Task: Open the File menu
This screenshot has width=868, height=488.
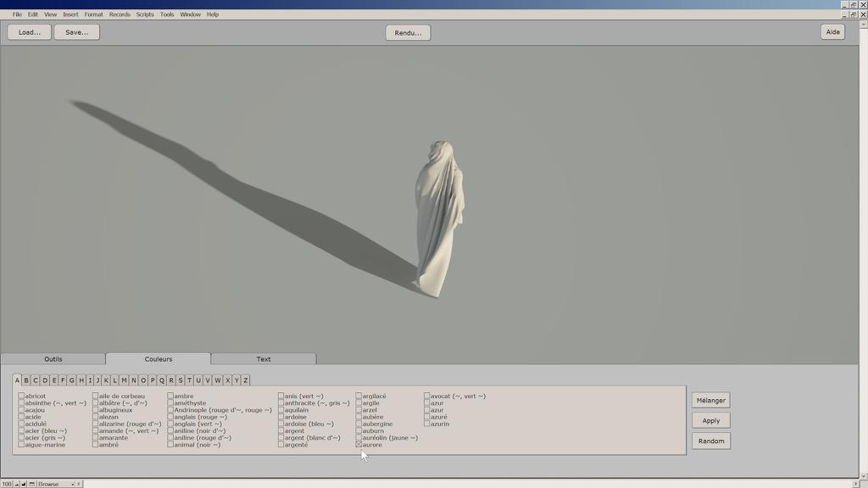Action: [17, 14]
